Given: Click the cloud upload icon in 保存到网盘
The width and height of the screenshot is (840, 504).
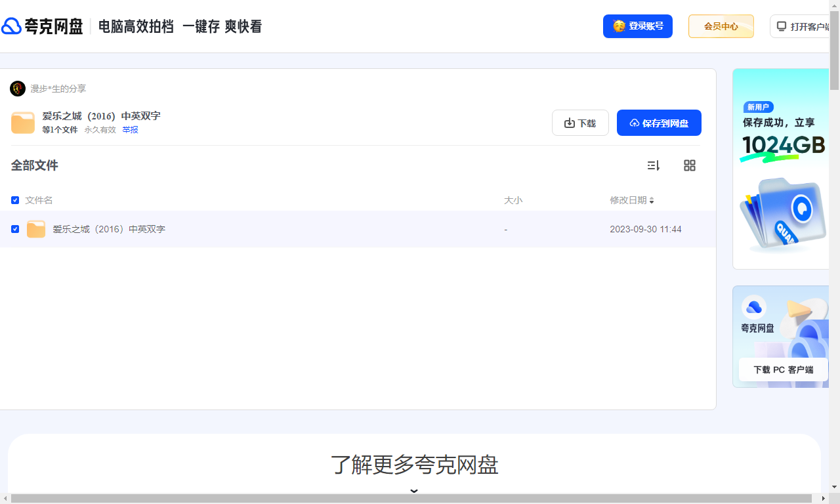Looking at the screenshot, I should (x=635, y=123).
